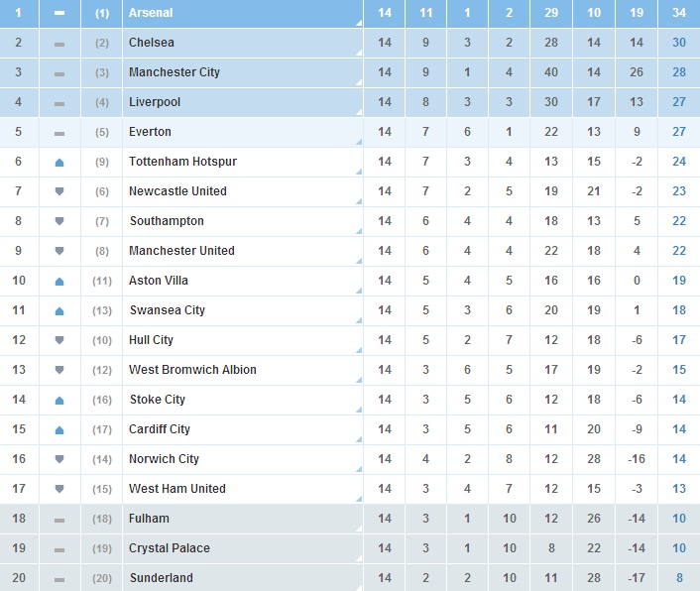Expand the Arsenal row corner triangle

pos(359,23)
